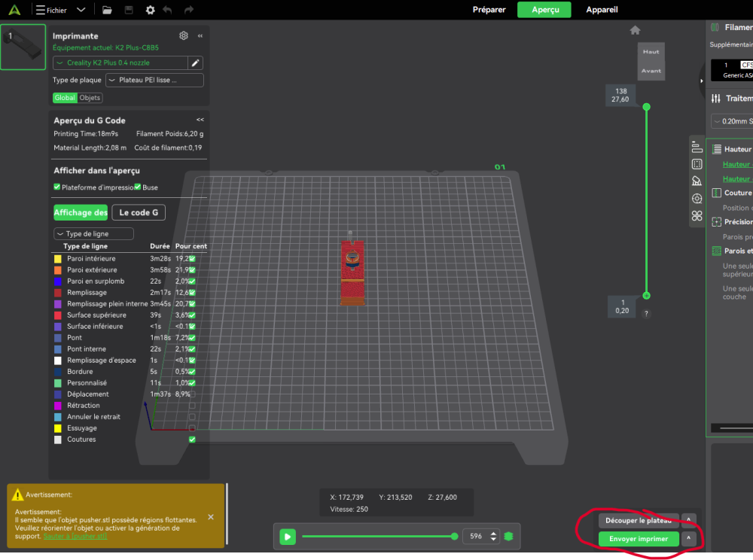Open the Type de ligne dropdown
The width and height of the screenshot is (753, 560).
tap(93, 233)
